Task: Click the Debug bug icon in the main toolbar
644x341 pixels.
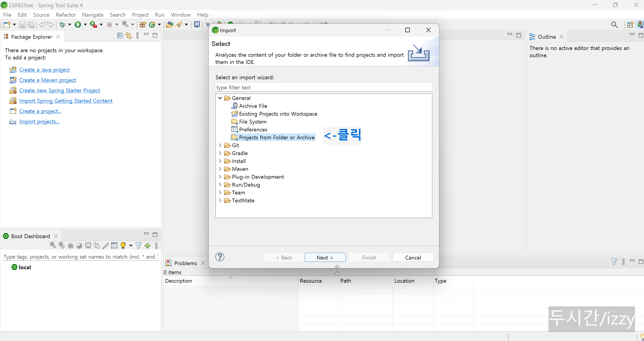Action: pyautogui.click(x=62, y=25)
